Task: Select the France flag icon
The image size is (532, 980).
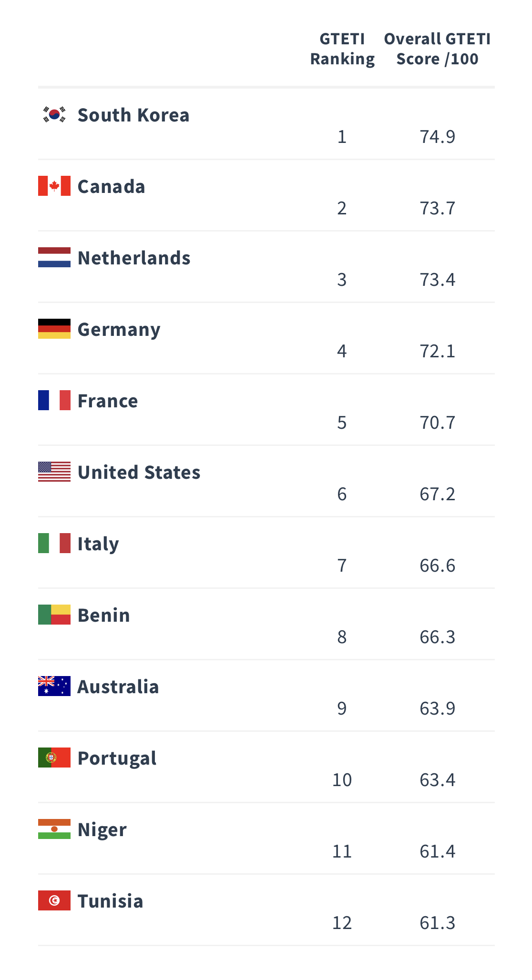Action: coord(54,400)
